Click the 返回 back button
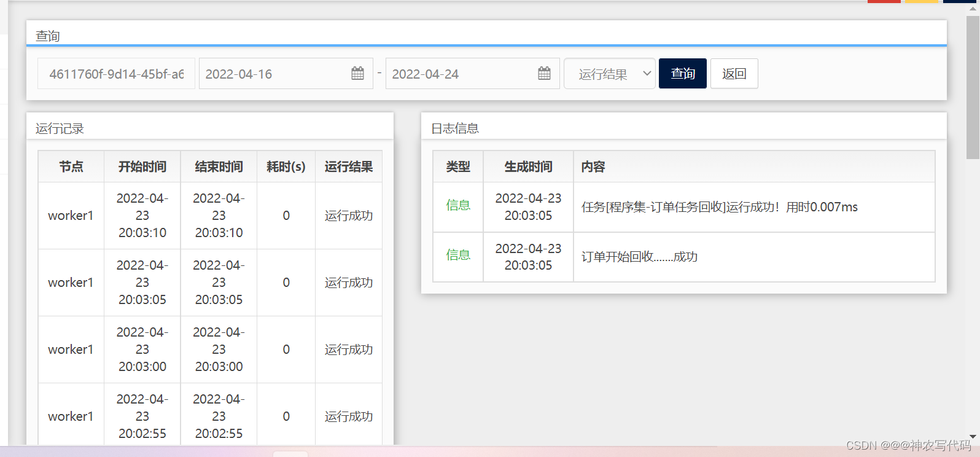Screen dimensions: 980x457 point(734,74)
